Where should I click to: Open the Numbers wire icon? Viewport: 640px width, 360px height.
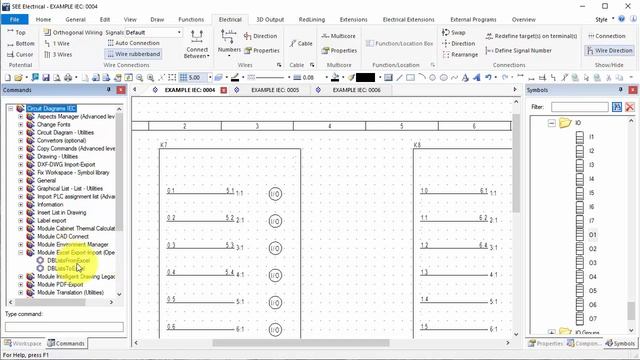click(228, 37)
